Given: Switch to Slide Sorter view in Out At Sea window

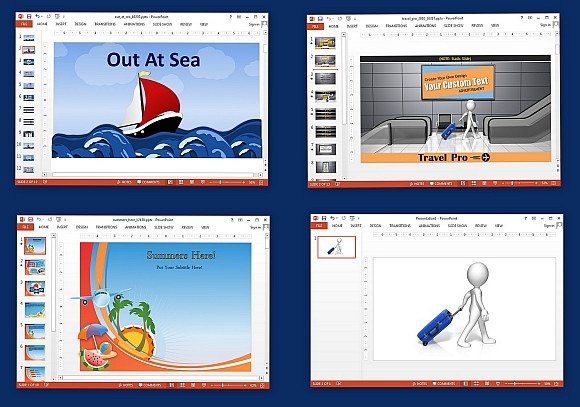Looking at the screenshot, I should 181,182.
